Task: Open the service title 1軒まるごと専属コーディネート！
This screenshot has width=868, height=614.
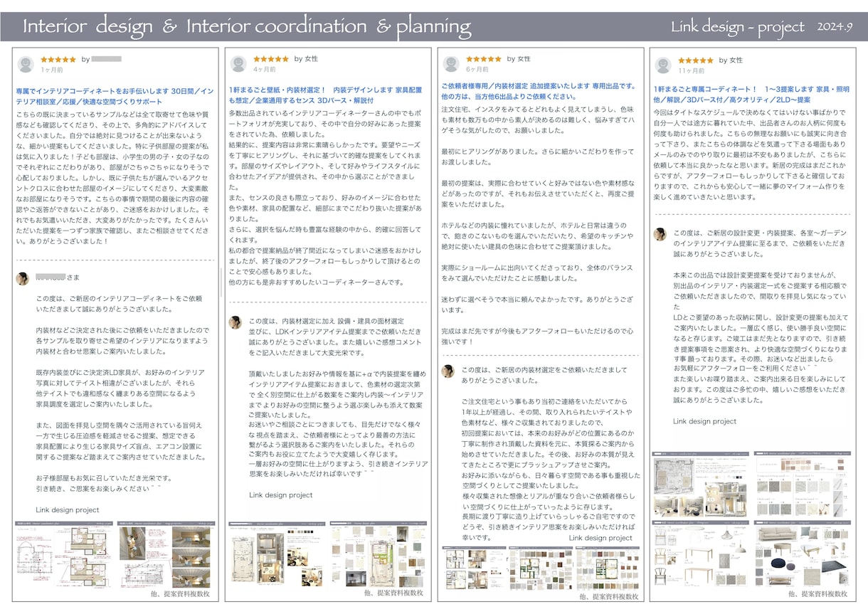Action: click(751, 95)
